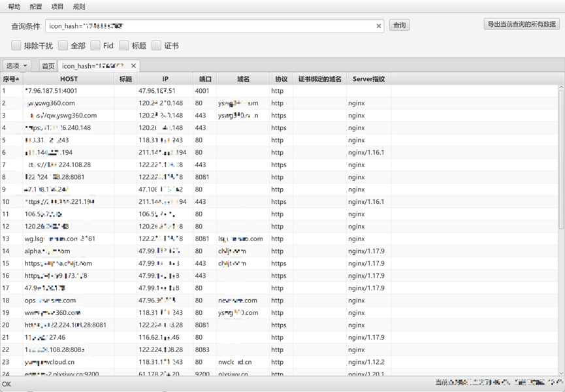Click the 序号 column sort arrow
Image resolution: width=565 pixels, height=392 pixels.
click(x=17, y=79)
